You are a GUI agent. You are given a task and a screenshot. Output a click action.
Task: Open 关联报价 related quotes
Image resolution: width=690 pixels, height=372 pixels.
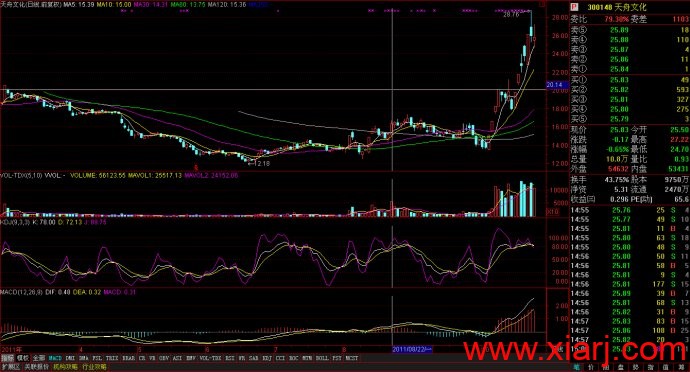[36, 367]
